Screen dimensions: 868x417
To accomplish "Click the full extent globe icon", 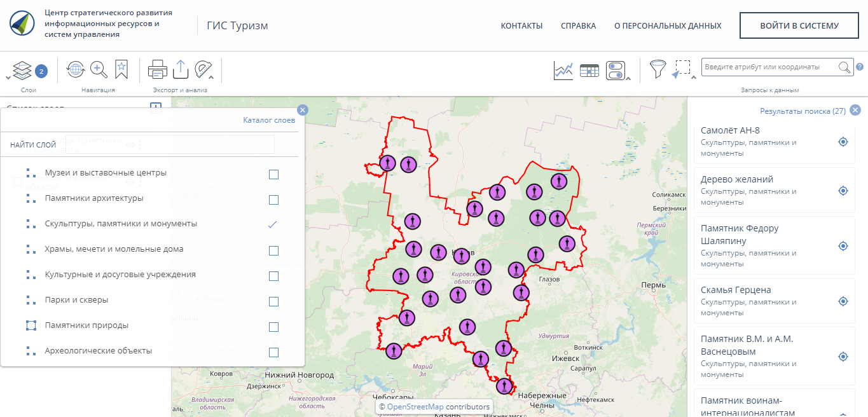I will tap(76, 69).
